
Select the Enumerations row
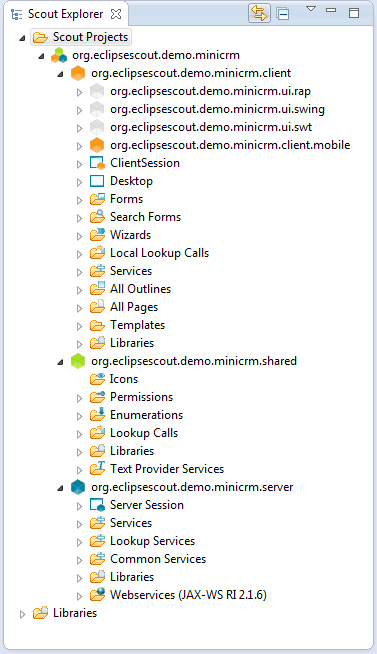coord(146,415)
